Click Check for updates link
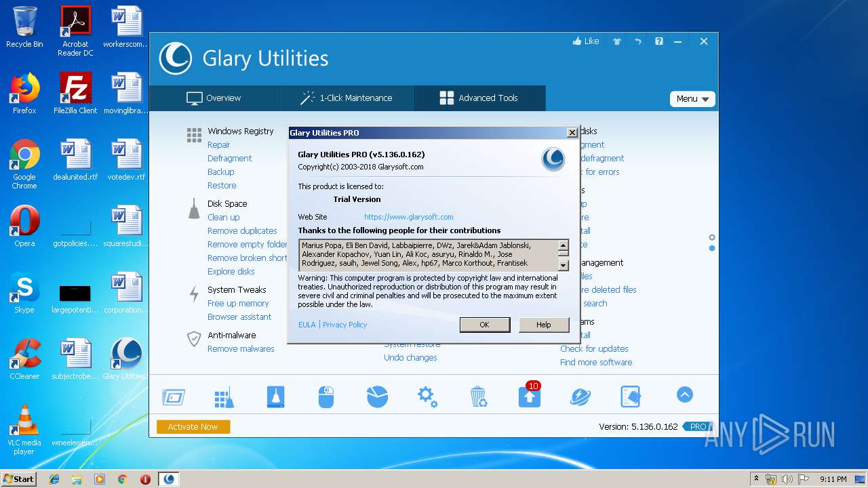 tap(594, 349)
